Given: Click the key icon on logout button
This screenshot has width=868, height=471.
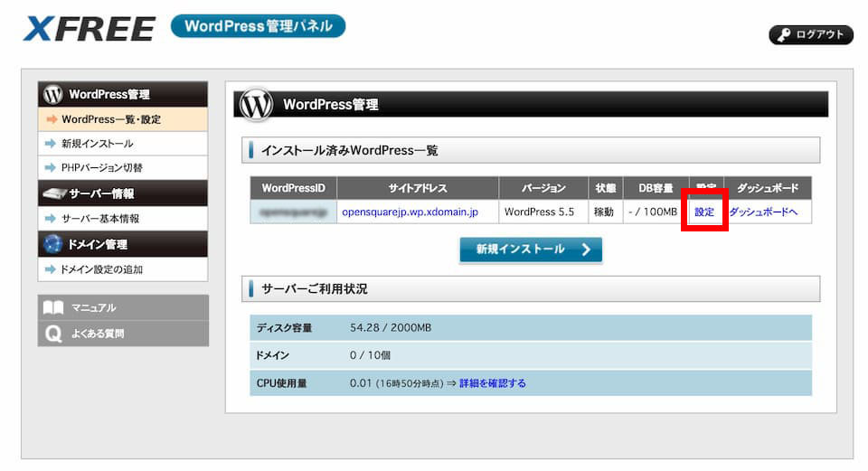Looking at the screenshot, I should coord(783,35).
